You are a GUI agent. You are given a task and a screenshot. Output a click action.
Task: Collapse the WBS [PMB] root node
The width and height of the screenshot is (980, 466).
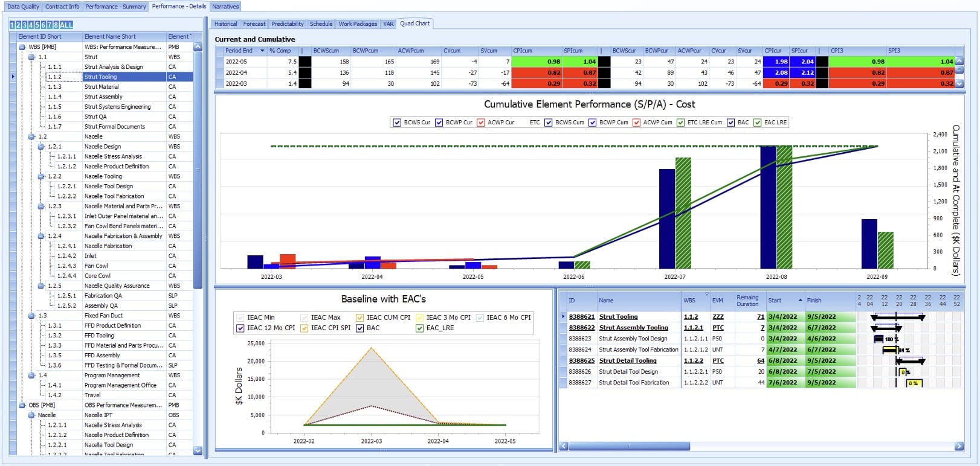[22, 47]
